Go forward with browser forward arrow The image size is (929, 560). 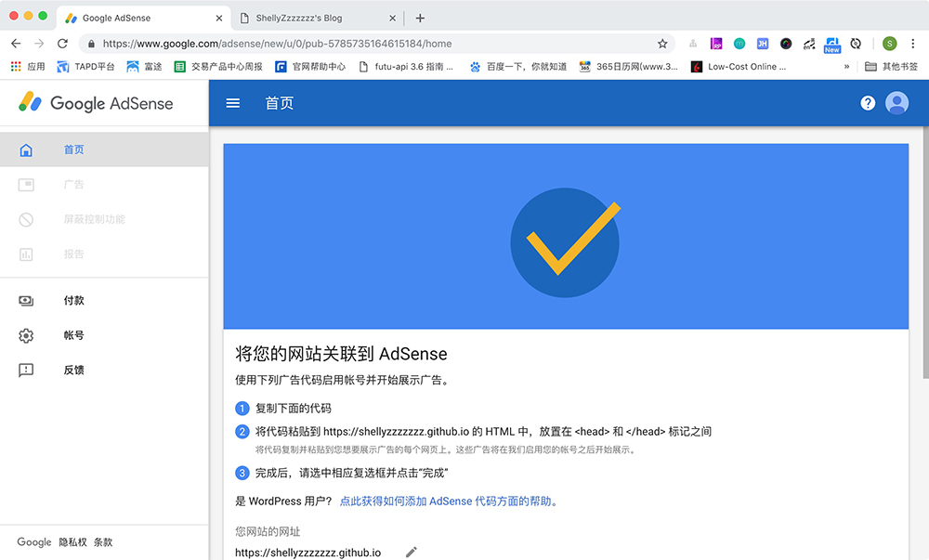(39, 44)
